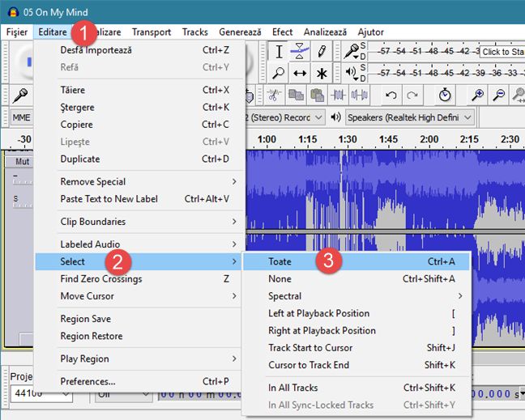Select the Multi-Tool asterisk icon
The width and height of the screenshot is (525, 420).
coord(322,73)
